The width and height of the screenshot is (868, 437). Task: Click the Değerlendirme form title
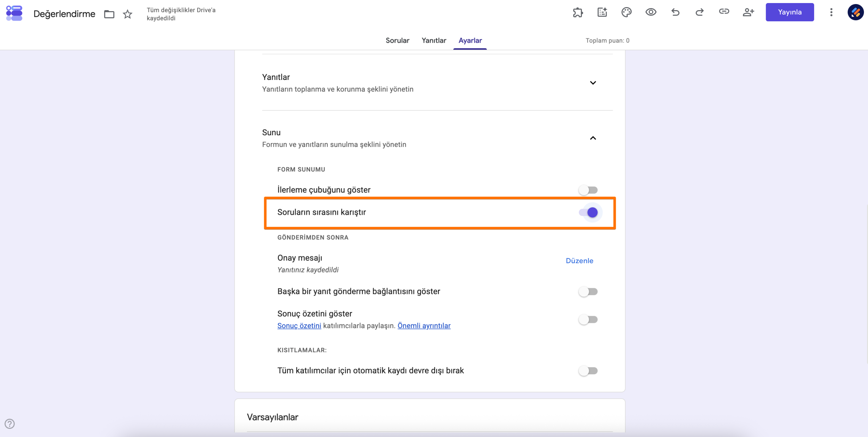pyautogui.click(x=64, y=14)
